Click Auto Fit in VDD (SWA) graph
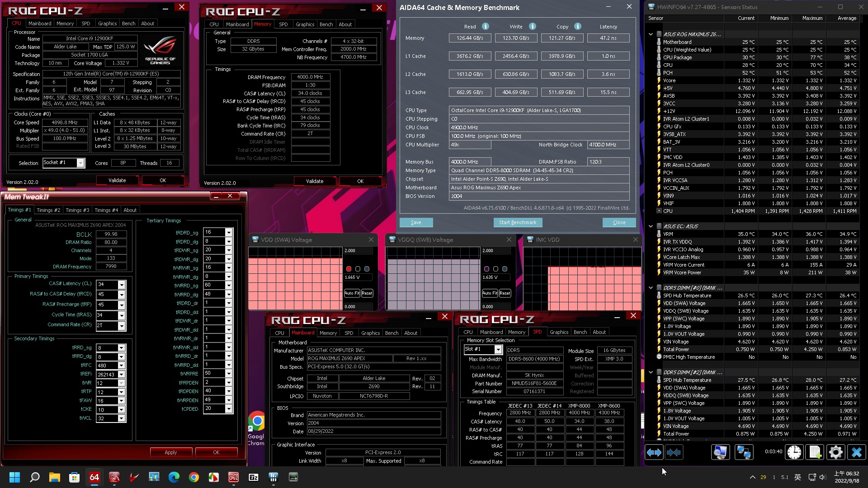868x488 pixels. pyautogui.click(x=352, y=293)
